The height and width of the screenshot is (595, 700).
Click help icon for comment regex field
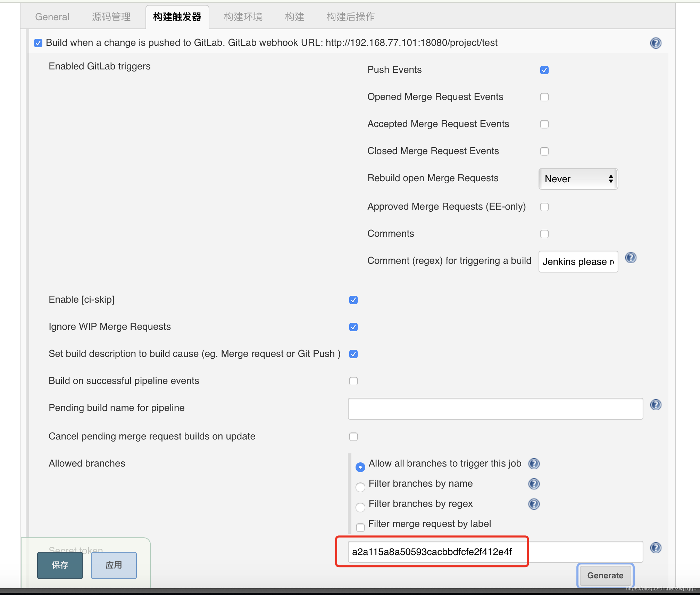pyautogui.click(x=631, y=258)
